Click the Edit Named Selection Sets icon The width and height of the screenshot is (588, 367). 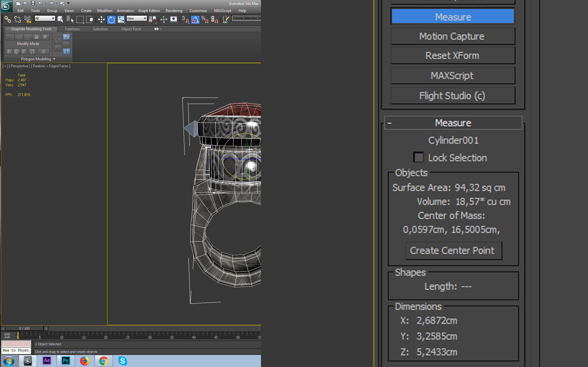pyautogui.click(x=226, y=20)
